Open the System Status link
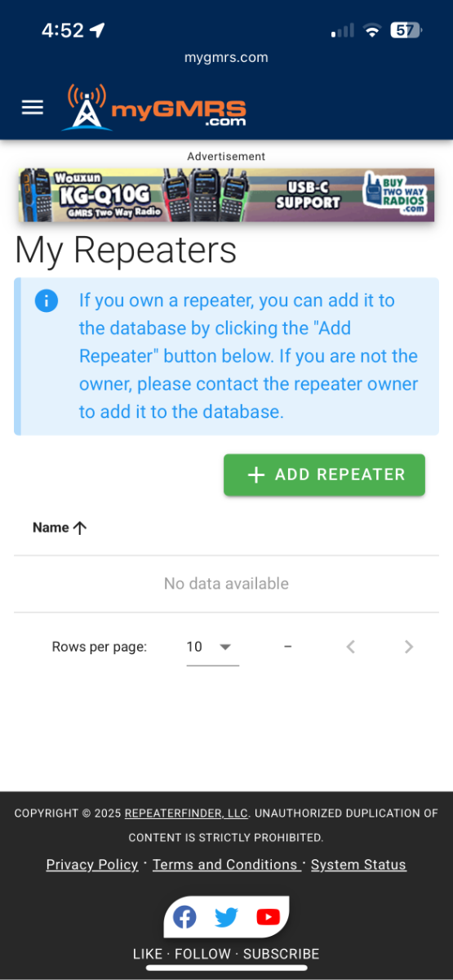The width and height of the screenshot is (453, 980). [x=358, y=864]
